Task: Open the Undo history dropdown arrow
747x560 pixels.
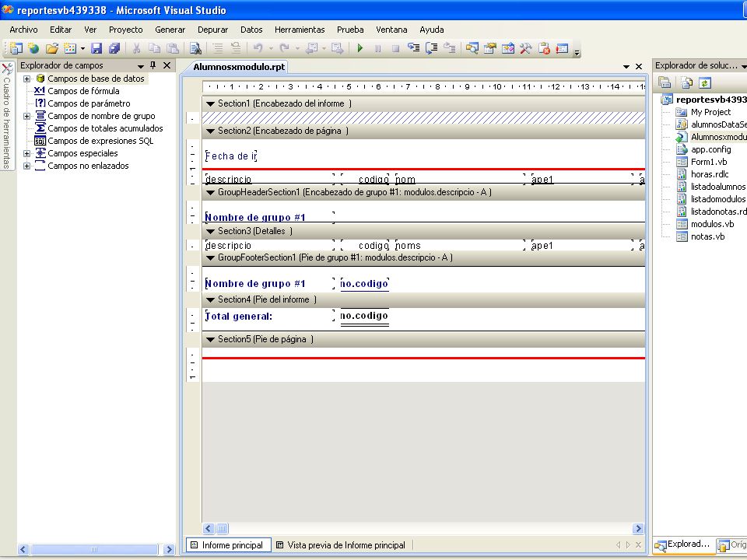Action: tap(271, 48)
